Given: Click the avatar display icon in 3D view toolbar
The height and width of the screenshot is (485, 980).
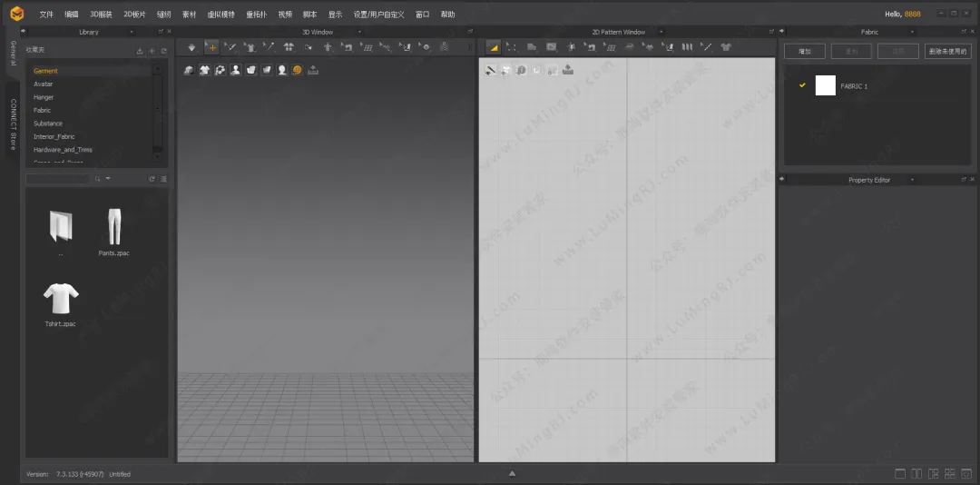Looking at the screenshot, I should [235, 70].
